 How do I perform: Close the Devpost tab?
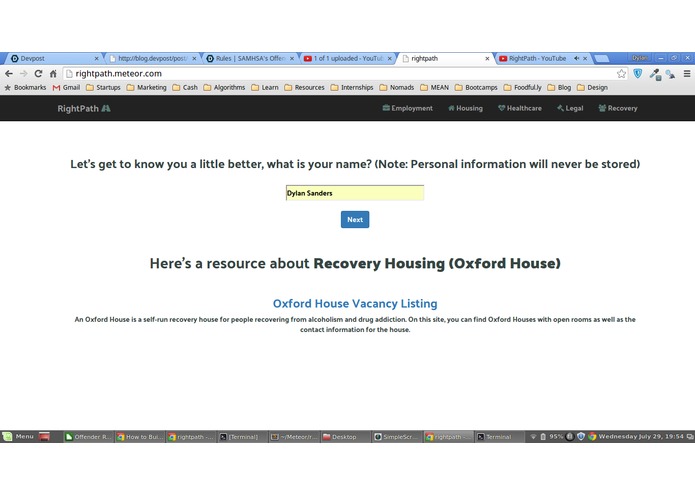(x=97, y=58)
